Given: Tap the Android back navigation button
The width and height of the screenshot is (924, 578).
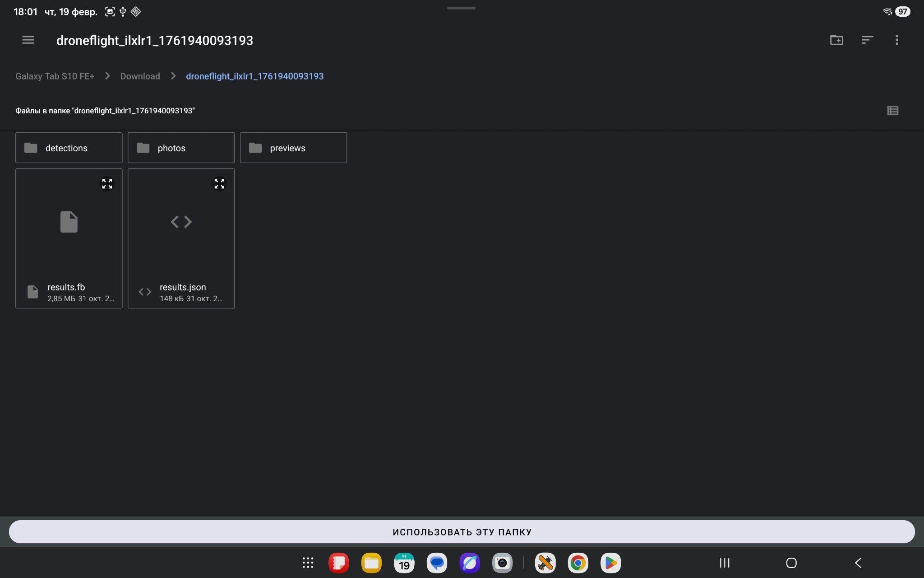Looking at the screenshot, I should 858,563.
